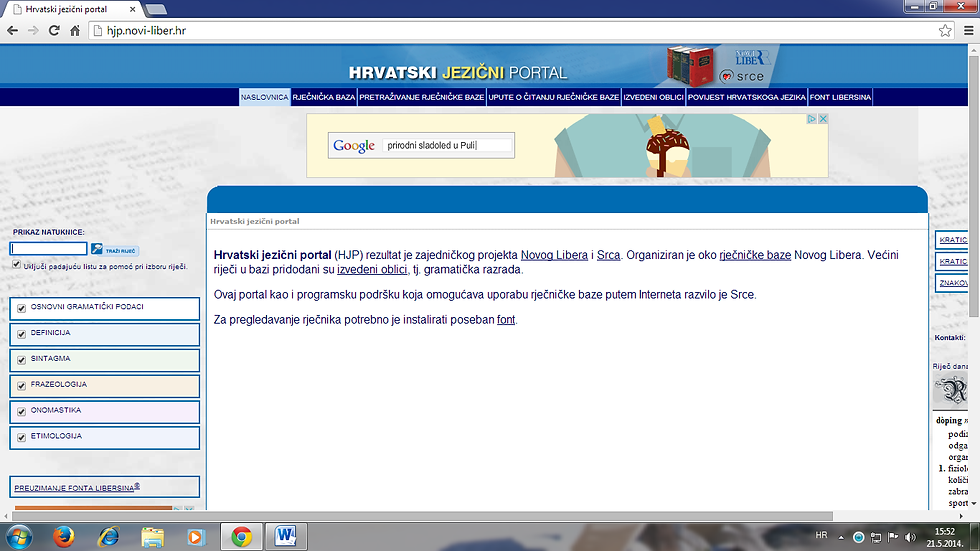Image resolution: width=980 pixels, height=551 pixels.
Task: Click the Znakovi button on the right
Action: pyautogui.click(x=952, y=283)
